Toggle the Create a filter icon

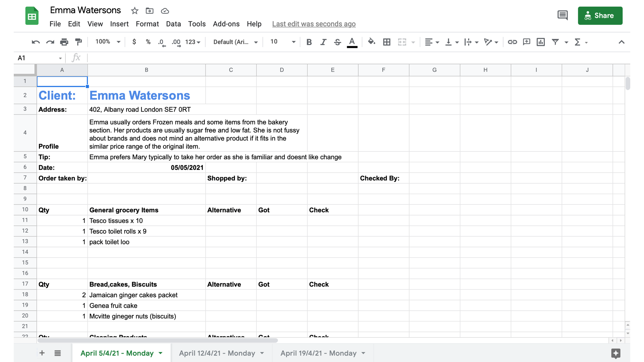click(x=555, y=42)
